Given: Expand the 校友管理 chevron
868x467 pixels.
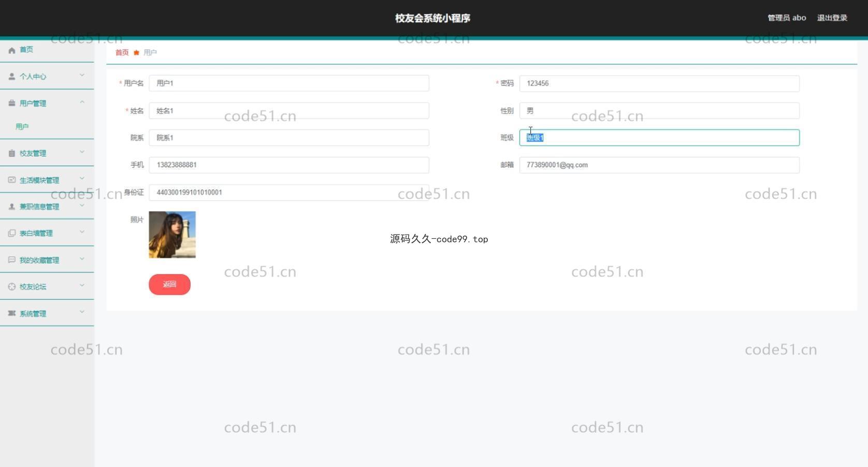Looking at the screenshot, I should point(82,152).
